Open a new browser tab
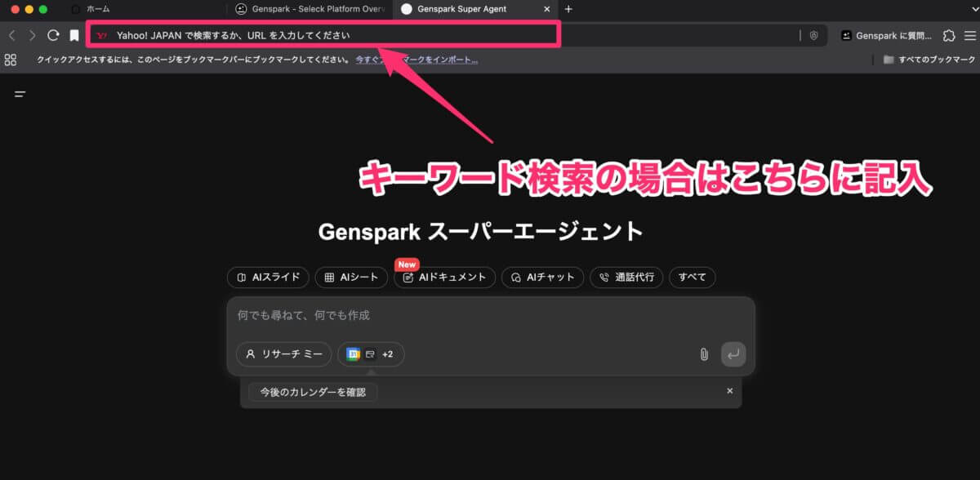Image resolution: width=980 pixels, height=480 pixels. [568, 9]
